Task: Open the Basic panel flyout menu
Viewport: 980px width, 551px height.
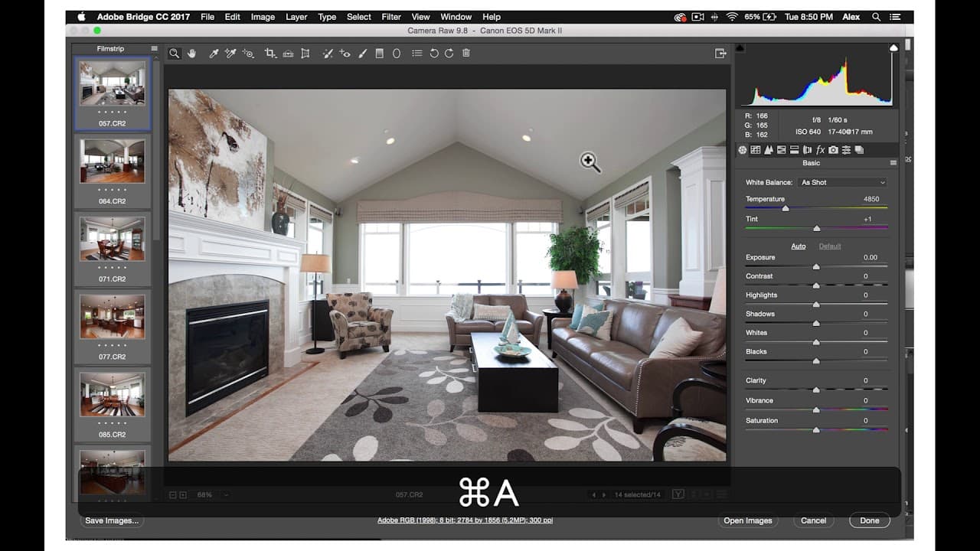Action: (893, 162)
